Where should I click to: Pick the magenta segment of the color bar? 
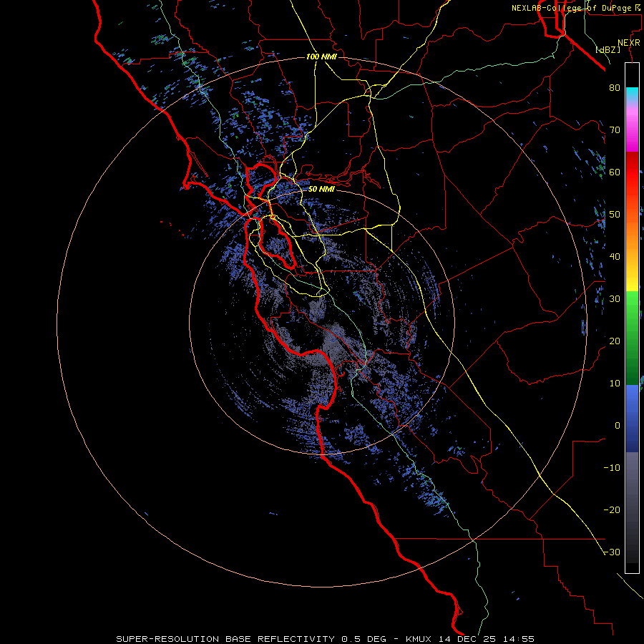pyautogui.click(x=632, y=131)
